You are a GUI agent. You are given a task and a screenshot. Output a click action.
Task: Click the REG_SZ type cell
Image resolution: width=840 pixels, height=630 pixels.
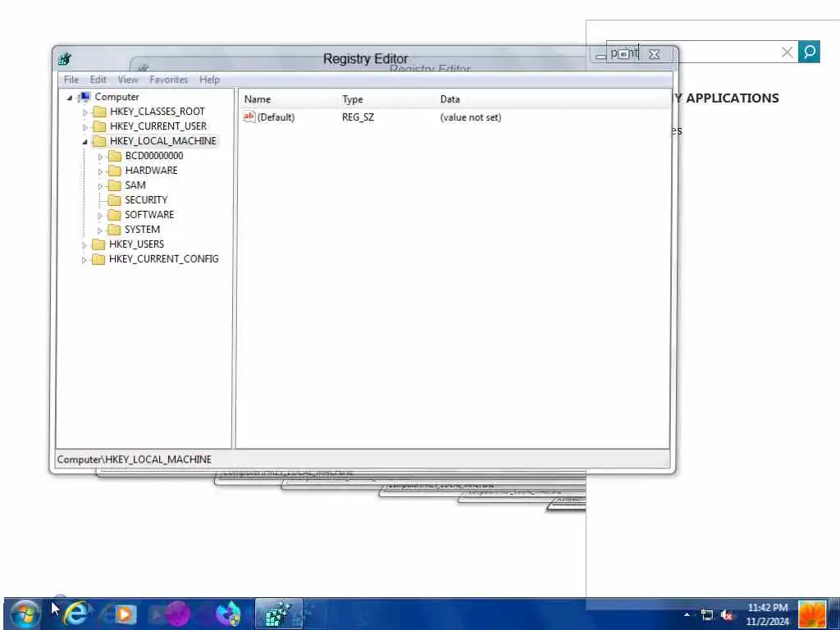358,117
